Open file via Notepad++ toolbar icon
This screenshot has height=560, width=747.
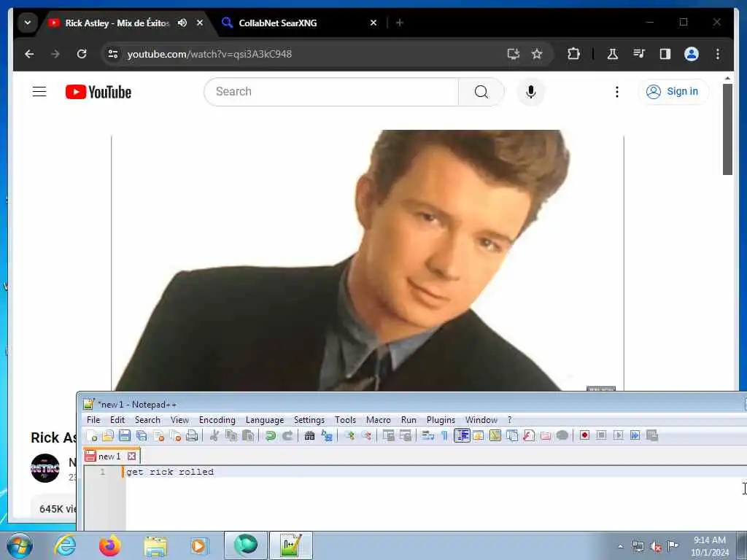108,435
